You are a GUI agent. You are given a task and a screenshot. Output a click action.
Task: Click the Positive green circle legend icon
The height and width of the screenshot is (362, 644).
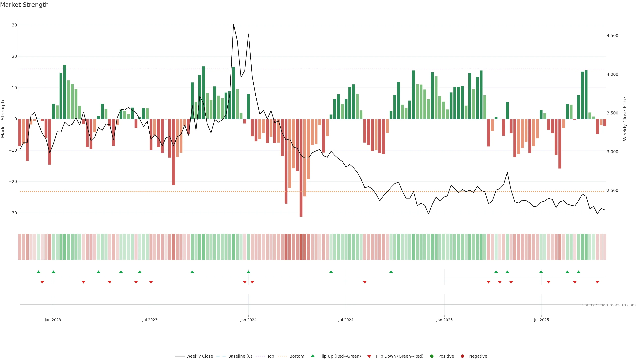pos(432,356)
